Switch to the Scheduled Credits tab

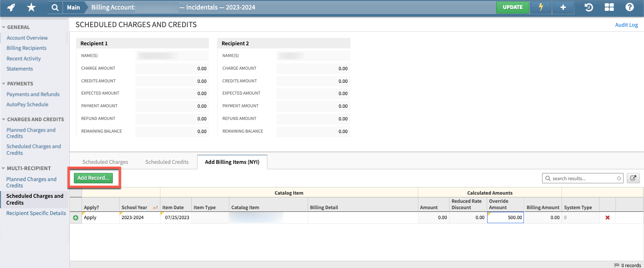coord(167,162)
